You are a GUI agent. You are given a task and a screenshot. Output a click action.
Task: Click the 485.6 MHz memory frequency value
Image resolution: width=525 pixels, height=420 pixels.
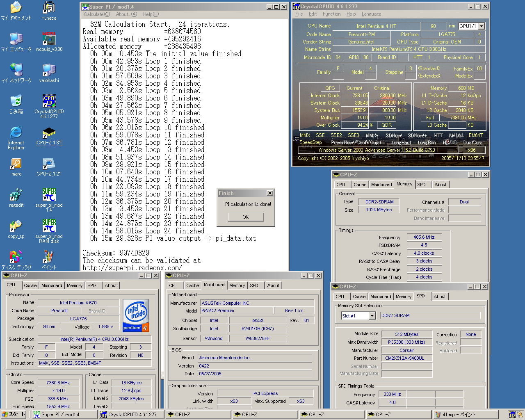[424, 237]
